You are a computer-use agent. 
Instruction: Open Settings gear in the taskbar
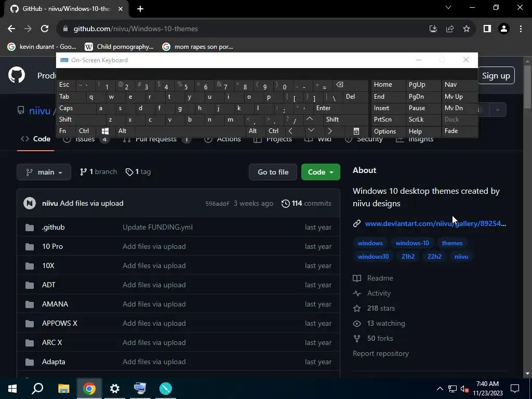tap(115, 389)
